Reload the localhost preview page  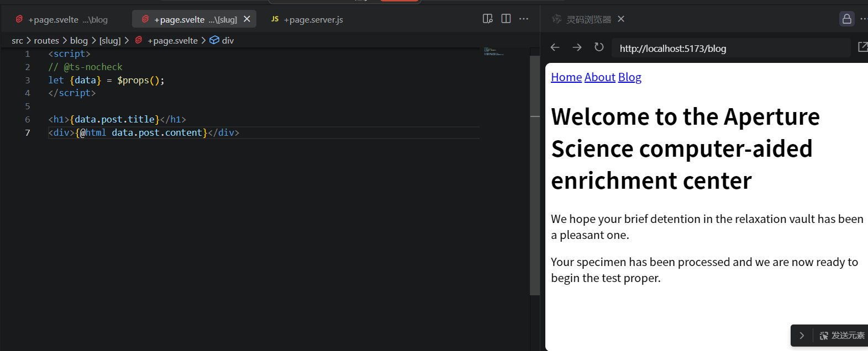point(599,47)
